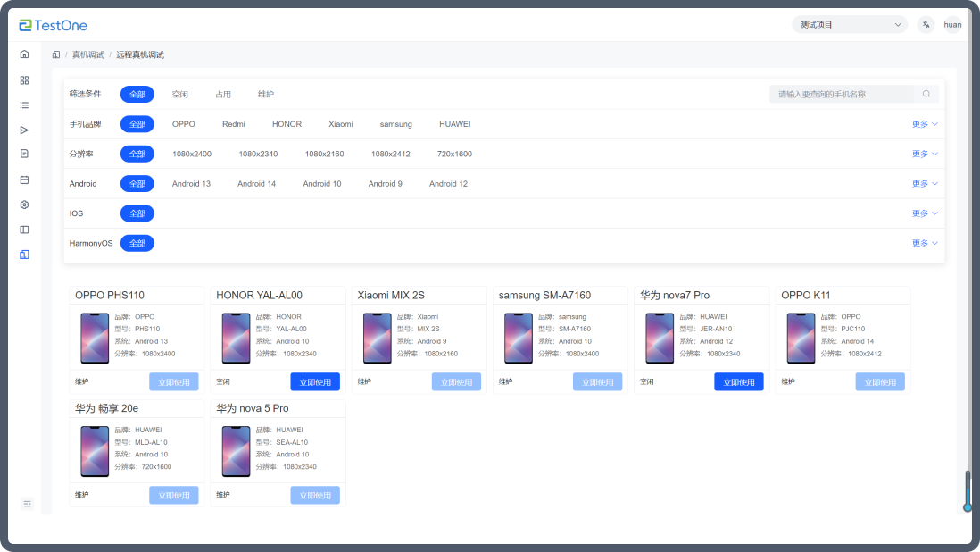Select the Xiaomi brand filter

tap(341, 124)
